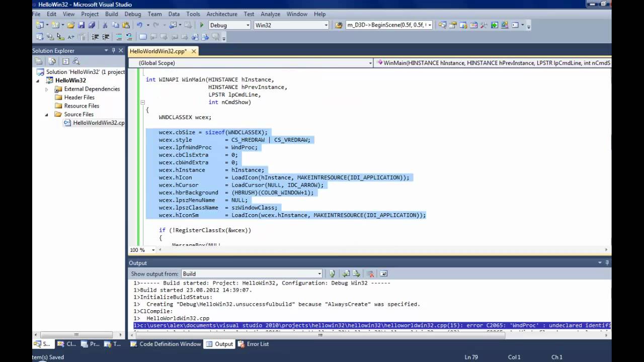Select the HelloWin32 project node

[x=70, y=80]
